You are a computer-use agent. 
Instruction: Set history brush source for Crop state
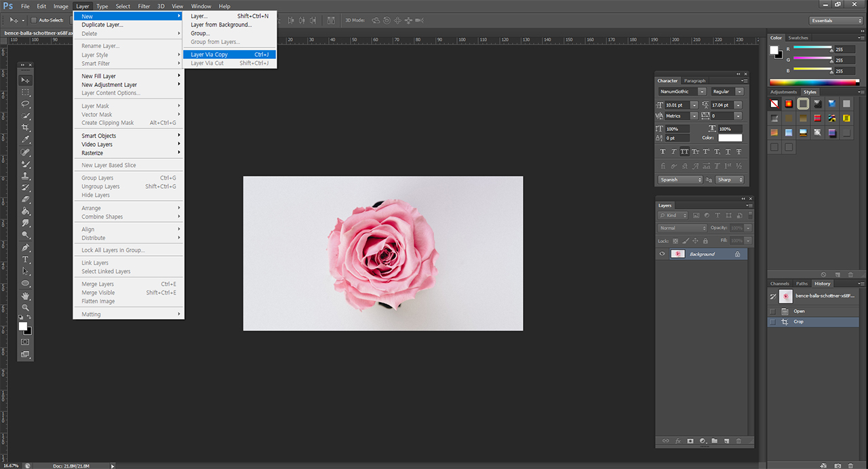pyautogui.click(x=772, y=322)
